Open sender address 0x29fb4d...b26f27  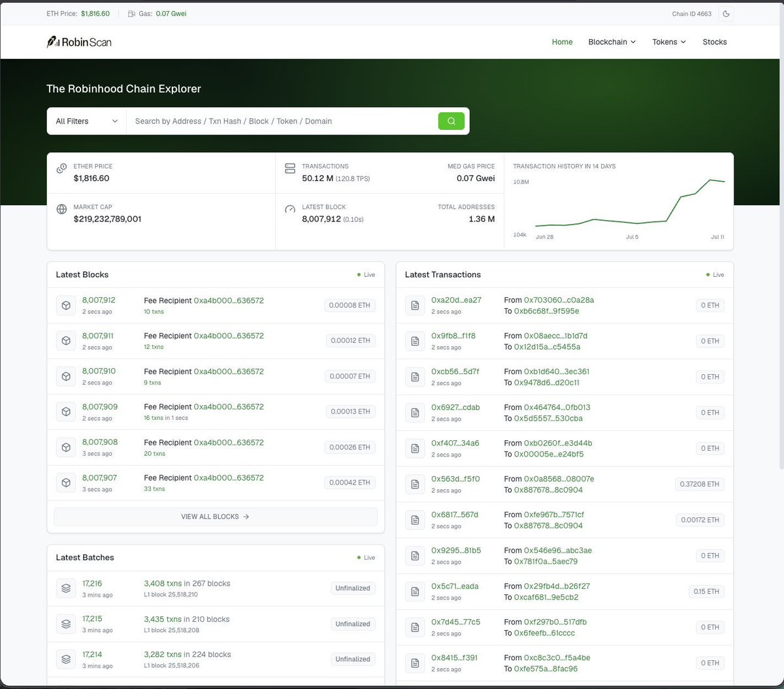[x=557, y=586]
